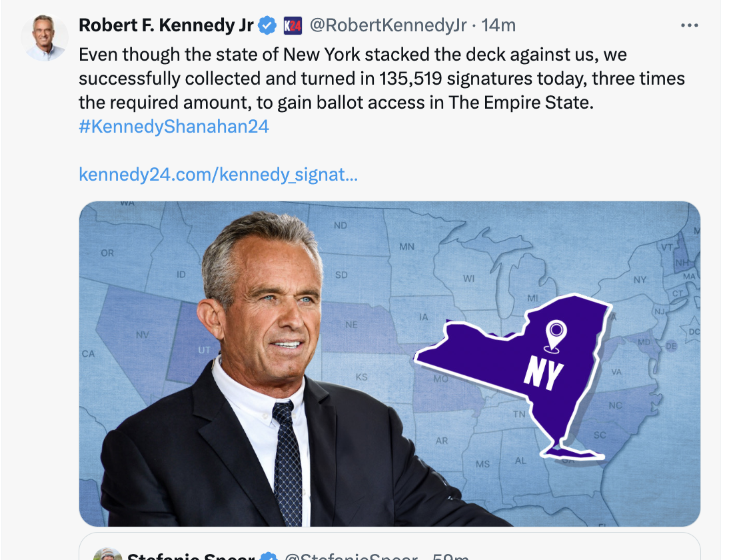Click the blue verified badge beside Kennedy Jr

click(267, 25)
